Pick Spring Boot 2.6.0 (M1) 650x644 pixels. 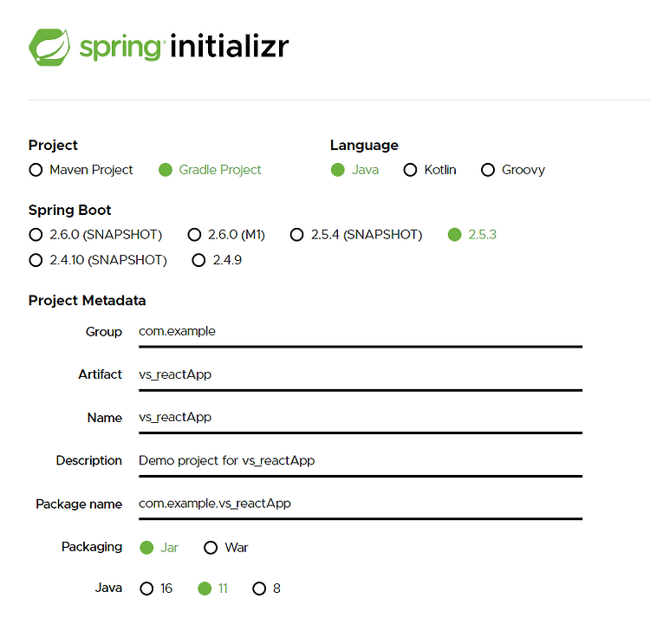tap(226, 235)
